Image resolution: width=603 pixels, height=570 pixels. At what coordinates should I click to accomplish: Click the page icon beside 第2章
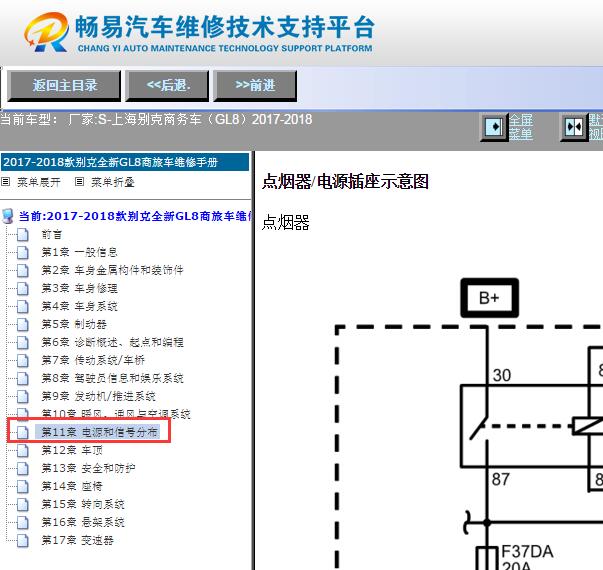tap(23, 270)
